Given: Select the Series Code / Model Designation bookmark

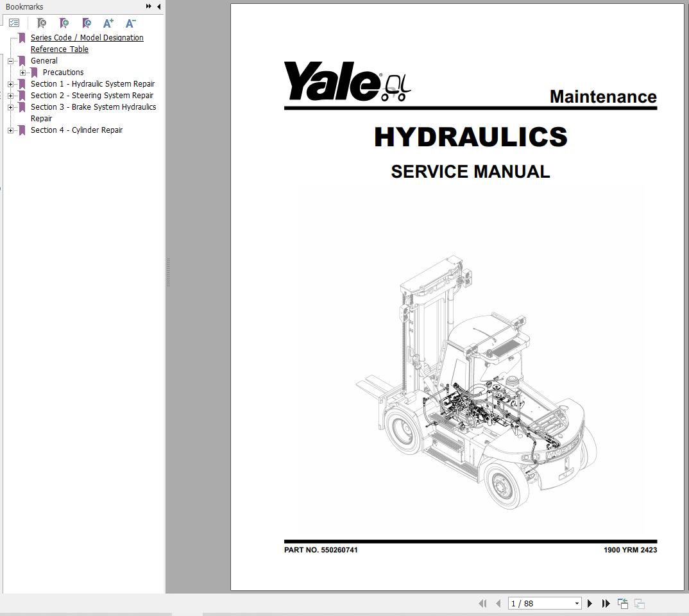Looking at the screenshot, I should (x=87, y=37).
